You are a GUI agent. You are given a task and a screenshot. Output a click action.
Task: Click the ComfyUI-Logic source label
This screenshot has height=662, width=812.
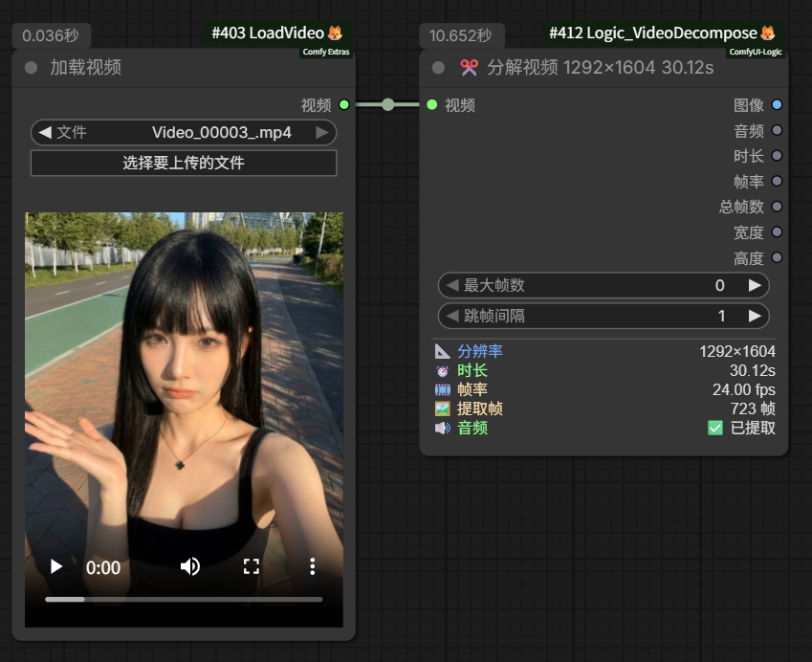(x=756, y=52)
